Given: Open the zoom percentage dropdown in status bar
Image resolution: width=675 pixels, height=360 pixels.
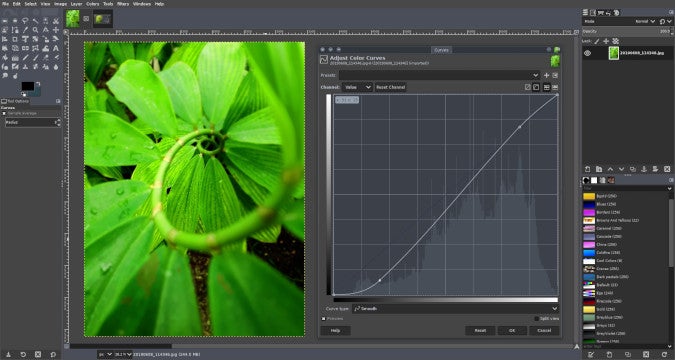Looking at the screenshot, I should pyautogui.click(x=123, y=354).
